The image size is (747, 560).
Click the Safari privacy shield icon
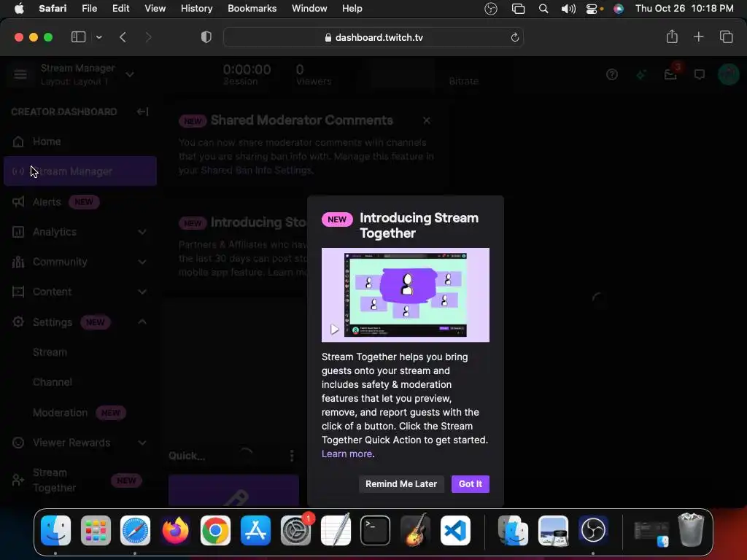pyautogui.click(x=206, y=37)
